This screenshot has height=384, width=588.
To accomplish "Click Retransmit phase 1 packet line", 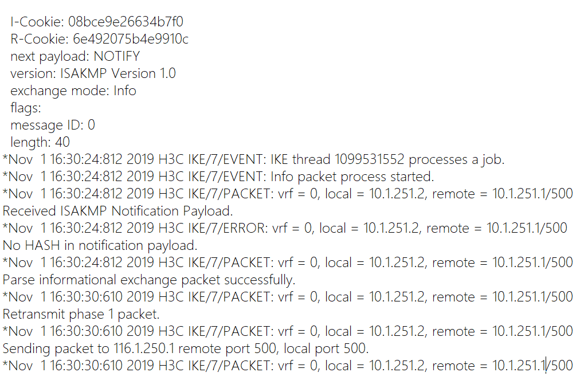I will pos(81,314).
